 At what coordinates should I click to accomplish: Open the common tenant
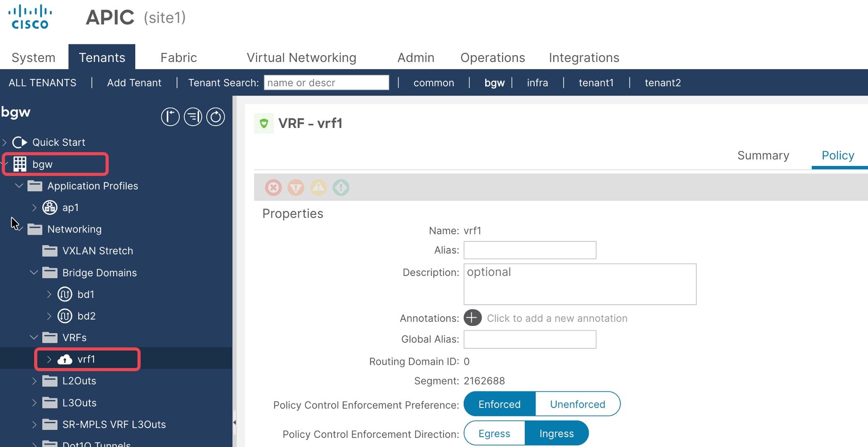click(434, 83)
